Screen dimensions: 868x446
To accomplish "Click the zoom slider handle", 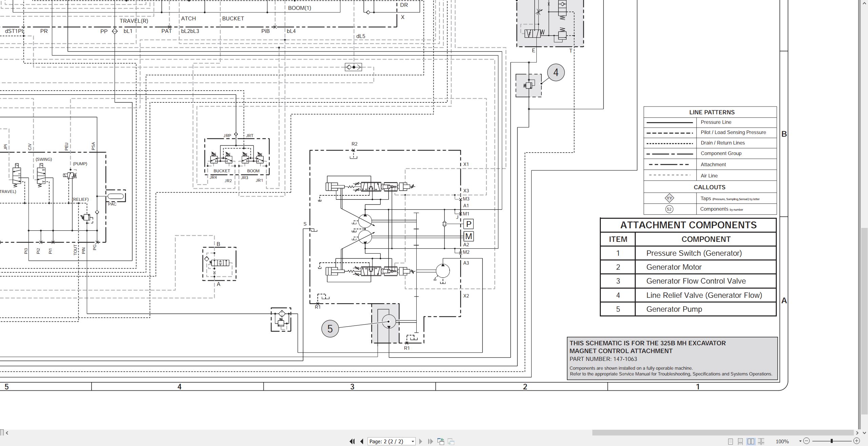I will [x=832, y=441].
